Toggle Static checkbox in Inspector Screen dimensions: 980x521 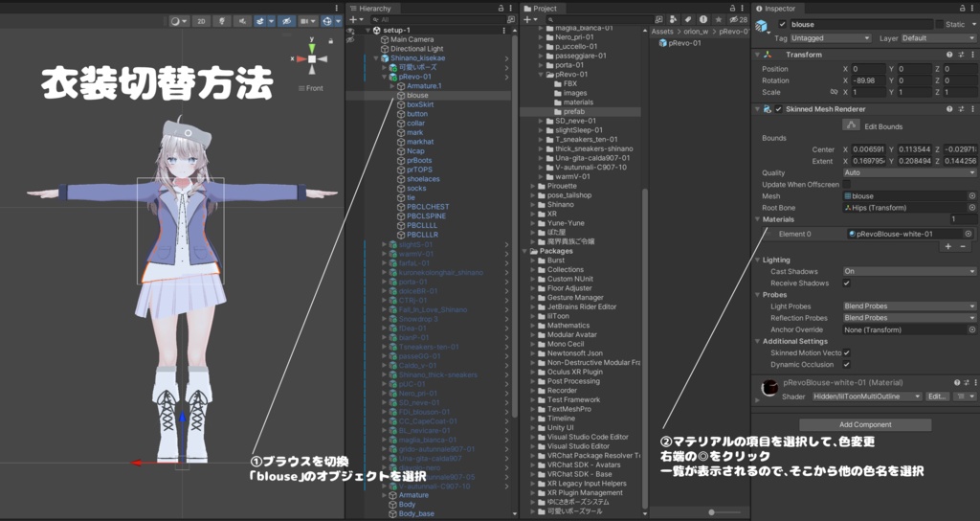coord(940,24)
